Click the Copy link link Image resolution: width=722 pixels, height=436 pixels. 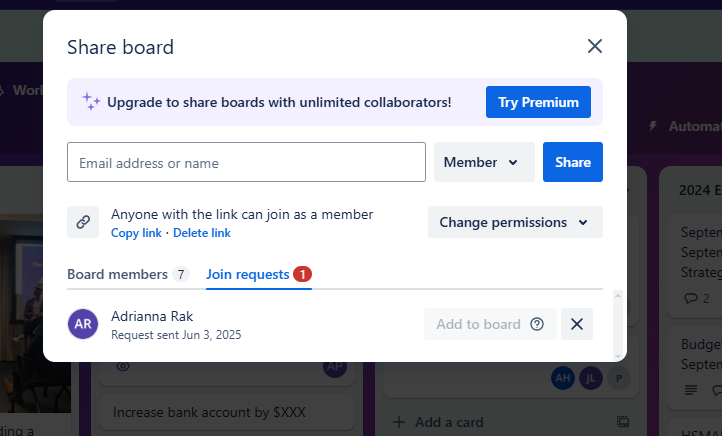point(136,233)
